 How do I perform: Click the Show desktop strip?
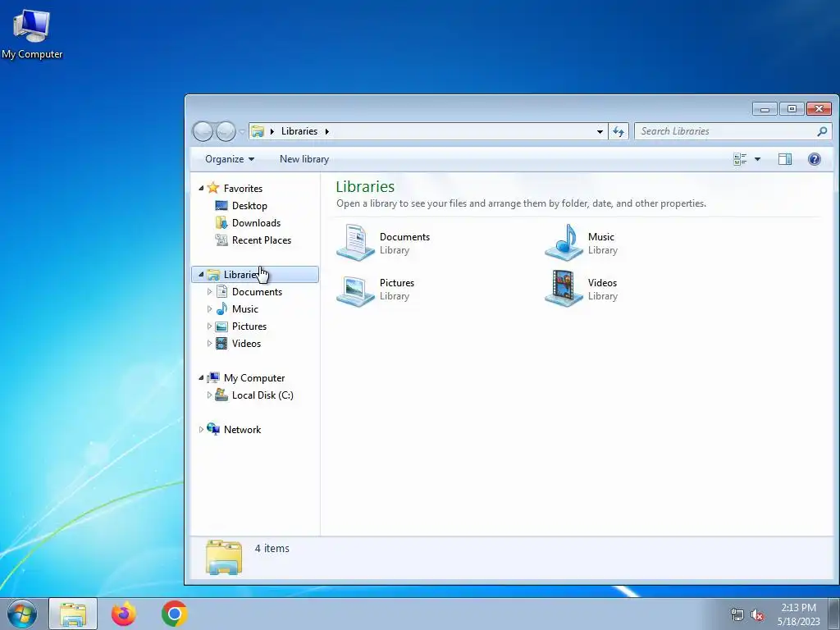click(834, 614)
